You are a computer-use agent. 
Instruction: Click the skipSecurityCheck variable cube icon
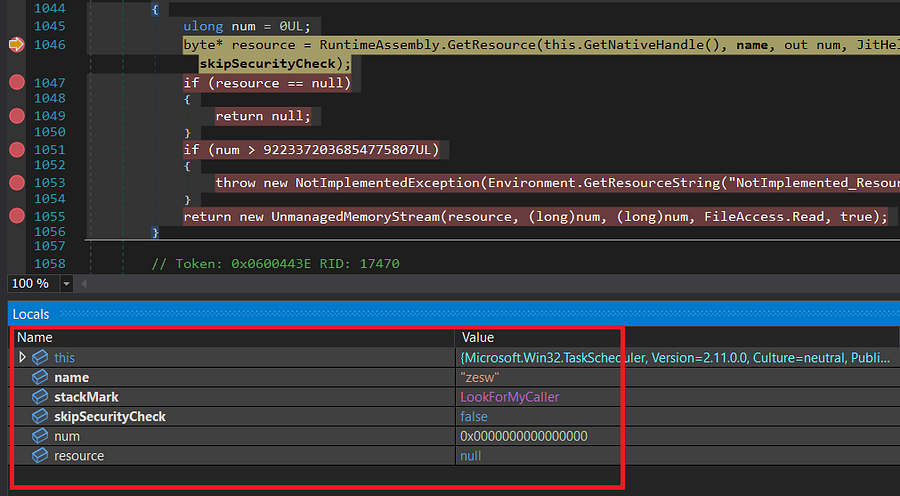point(40,416)
